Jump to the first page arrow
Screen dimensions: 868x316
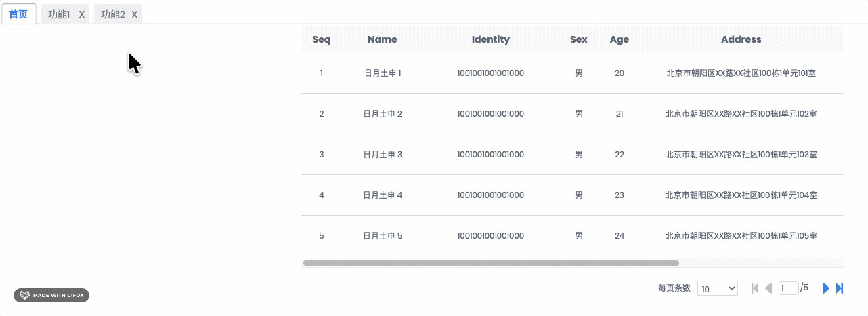(x=755, y=288)
